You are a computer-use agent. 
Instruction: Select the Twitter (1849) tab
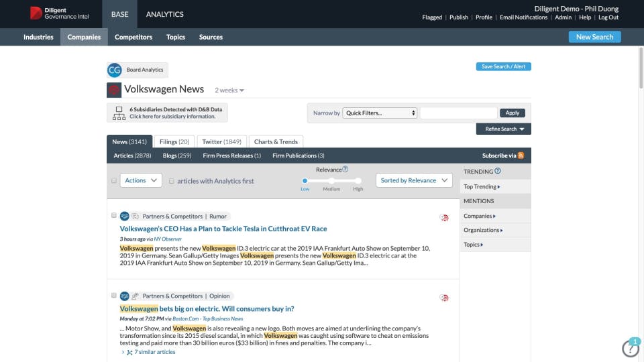pos(222,141)
